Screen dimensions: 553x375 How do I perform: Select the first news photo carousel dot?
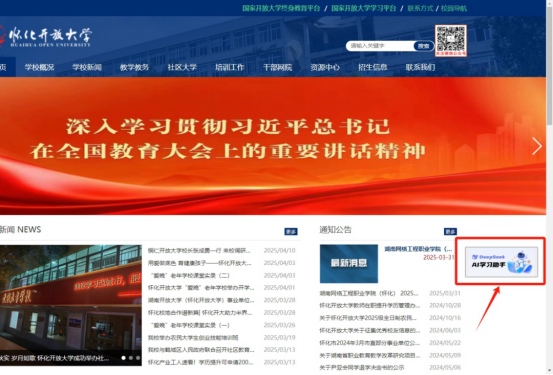tap(123, 358)
